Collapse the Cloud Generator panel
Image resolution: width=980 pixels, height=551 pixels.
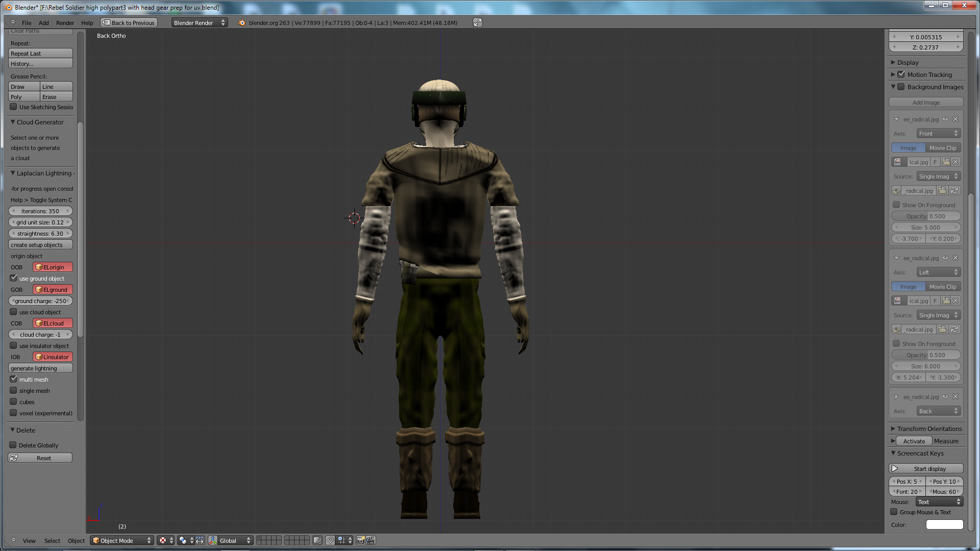(x=13, y=122)
